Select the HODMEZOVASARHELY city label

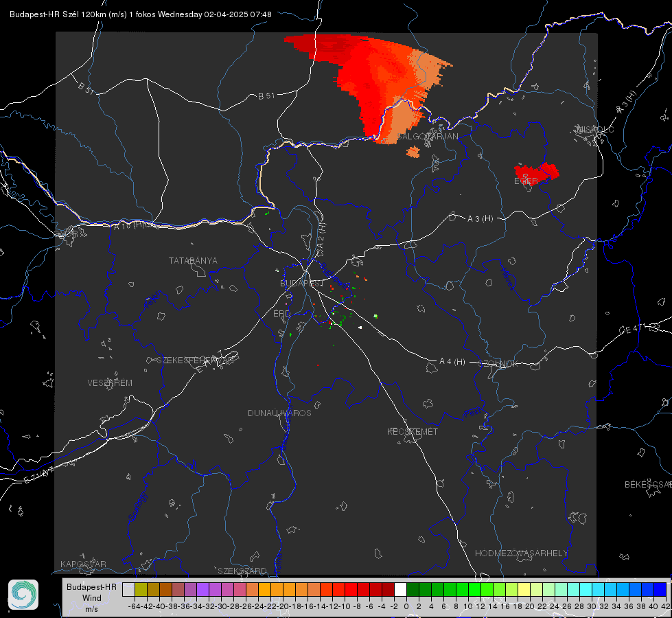click(521, 553)
